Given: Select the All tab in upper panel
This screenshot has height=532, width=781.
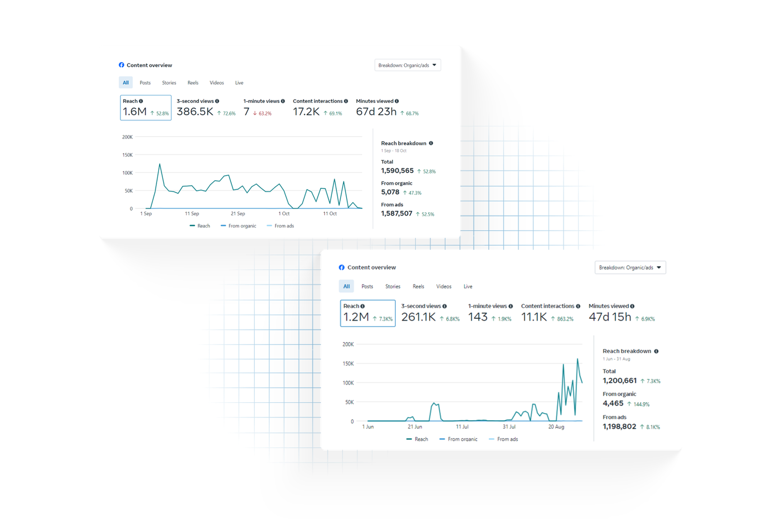Looking at the screenshot, I should click(126, 82).
